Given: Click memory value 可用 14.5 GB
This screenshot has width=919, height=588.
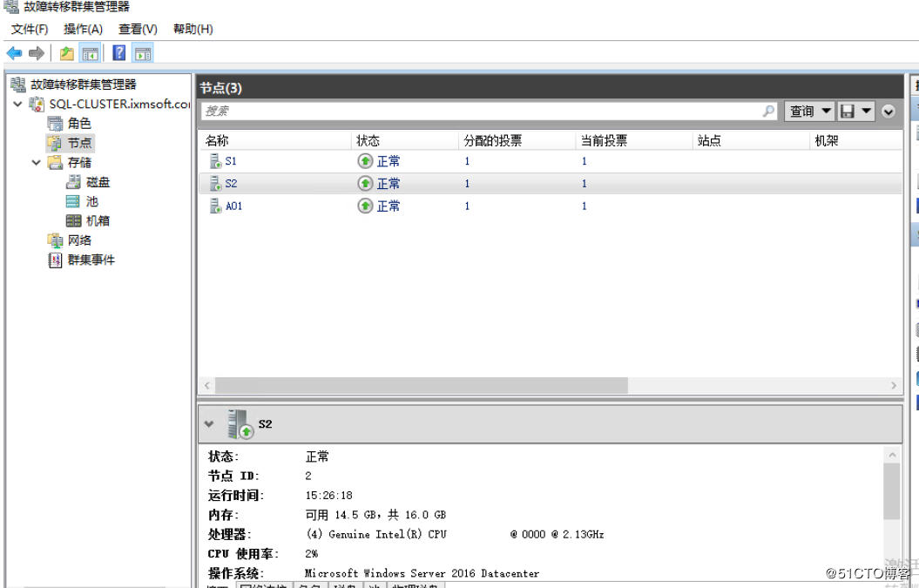Looking at the screenshot, I should tap(340, 515).
